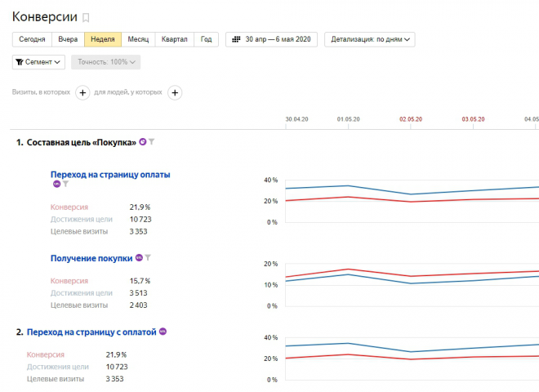This screenshot has width=539, height=392.
Task: Click the 02.05.20 date on chart axis
Action: (x=411, y=119)
